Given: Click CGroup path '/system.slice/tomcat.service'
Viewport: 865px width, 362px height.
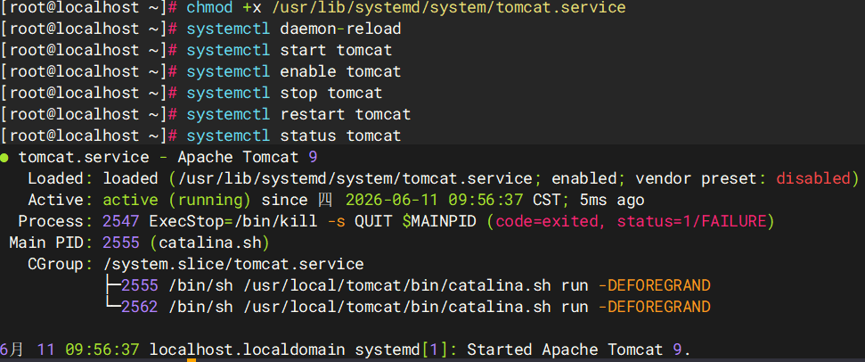Looking at the screenshot, I should point(233,264).
